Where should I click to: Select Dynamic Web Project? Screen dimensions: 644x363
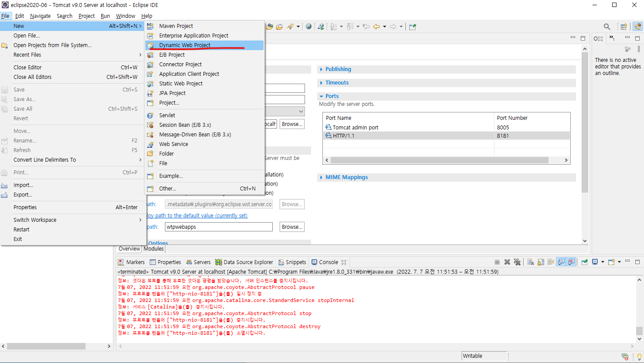tap(204, 45)
